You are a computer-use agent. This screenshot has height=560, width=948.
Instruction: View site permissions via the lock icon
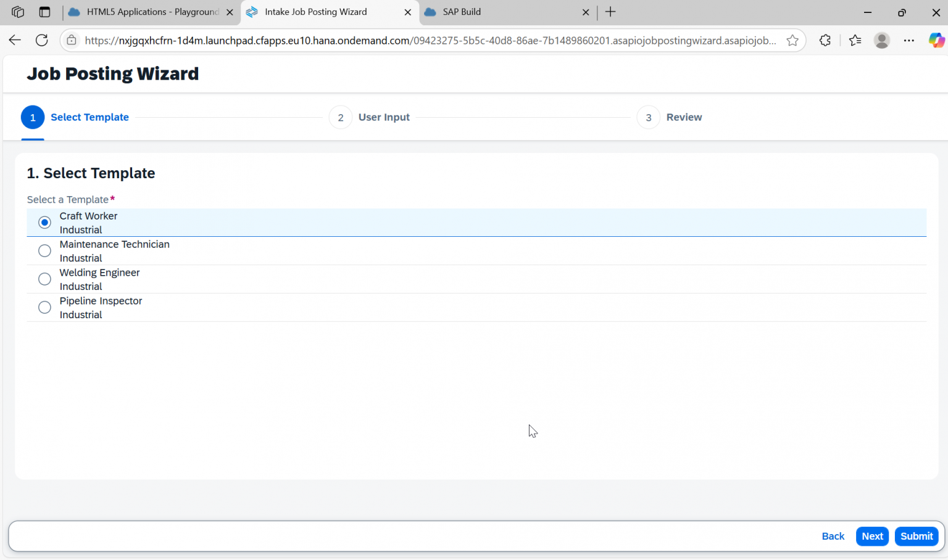coord(71,39)
